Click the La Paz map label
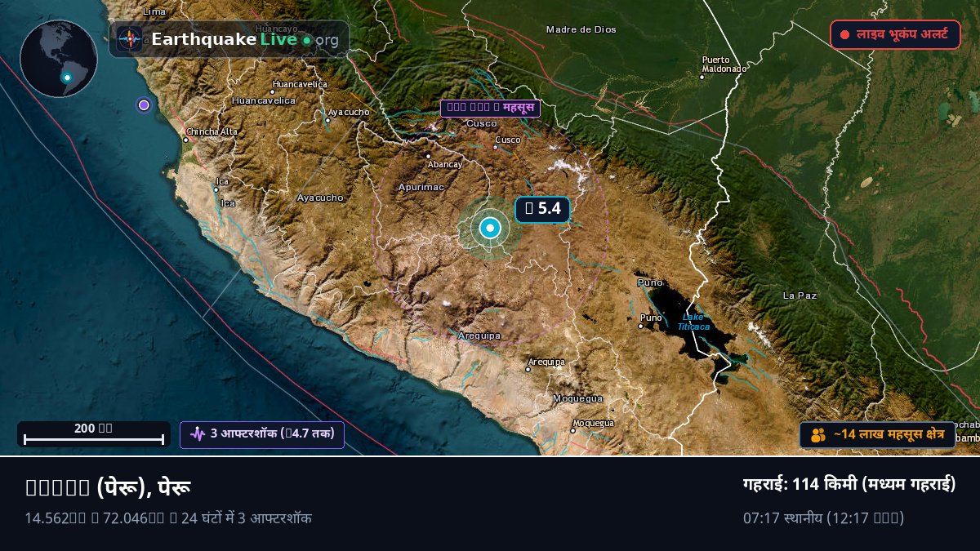Image resolution: width=980 pixels, height=551 pixels. 800,295
